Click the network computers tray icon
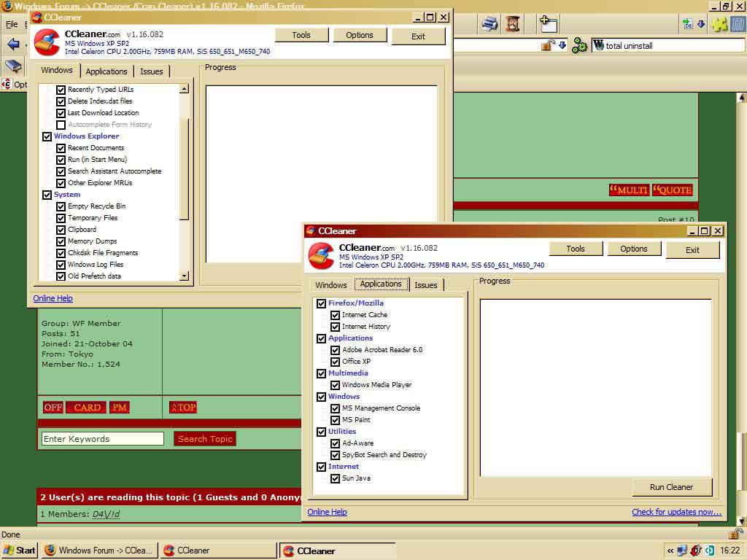The width and height of the screenshot is (747, 560). [x=682, y=551]
